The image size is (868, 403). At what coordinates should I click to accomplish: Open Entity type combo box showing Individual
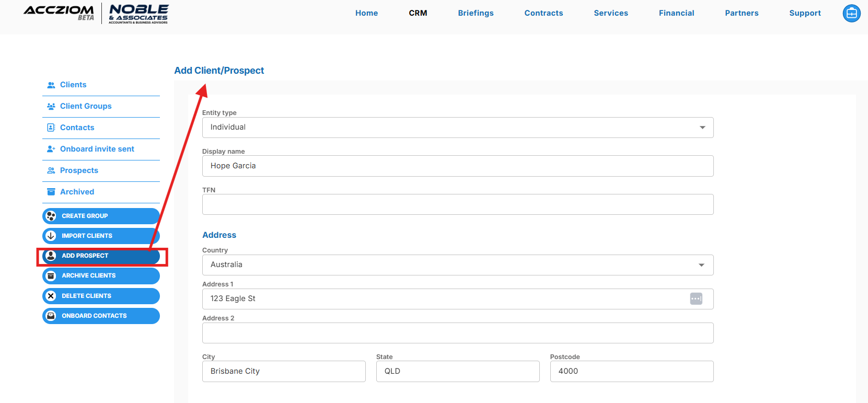458,128
